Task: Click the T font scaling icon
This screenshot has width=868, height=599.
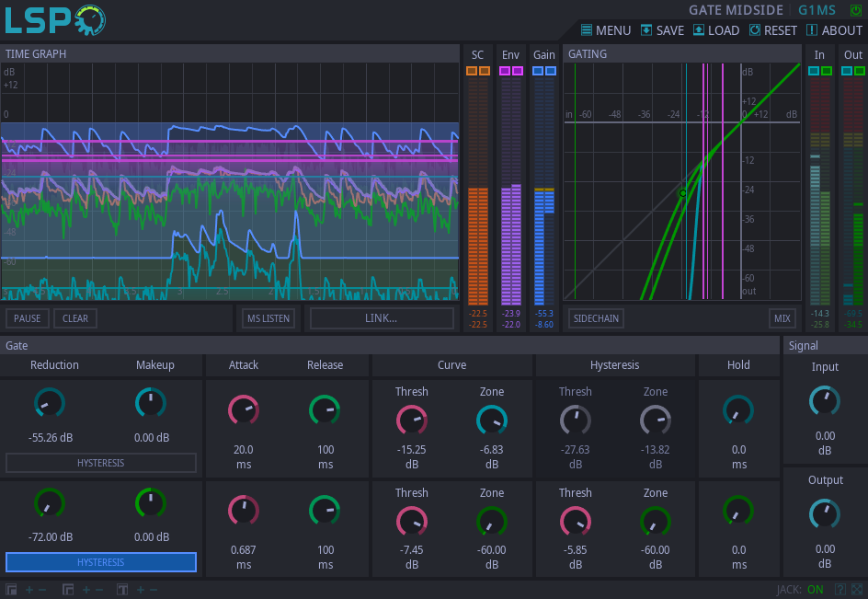Action: point(122,590)
